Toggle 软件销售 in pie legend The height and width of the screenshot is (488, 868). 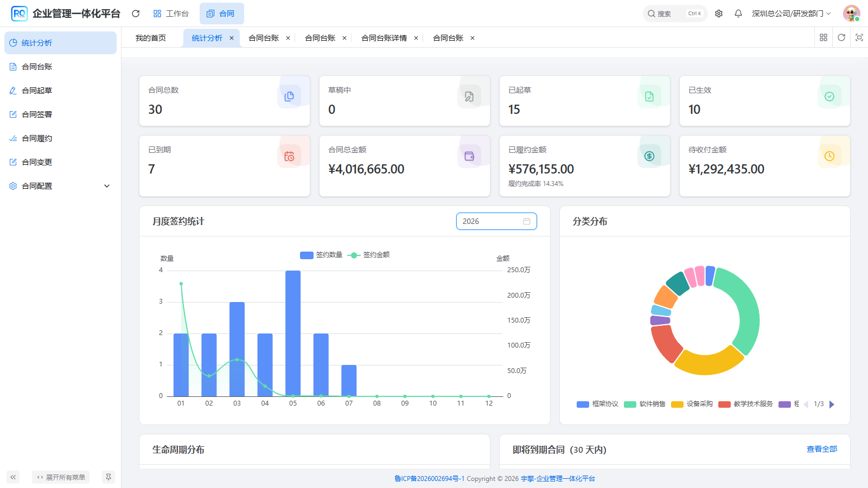pos(644,404)
